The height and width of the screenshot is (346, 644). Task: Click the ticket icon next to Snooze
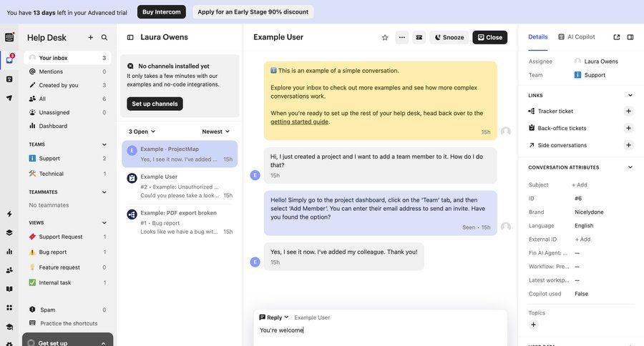(419, 37)
